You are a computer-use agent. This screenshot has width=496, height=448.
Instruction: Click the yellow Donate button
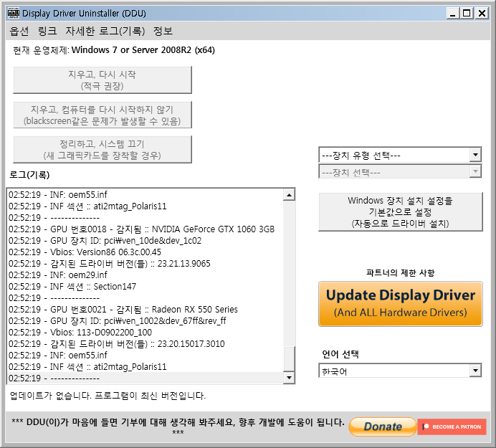(x=383, y=426)
